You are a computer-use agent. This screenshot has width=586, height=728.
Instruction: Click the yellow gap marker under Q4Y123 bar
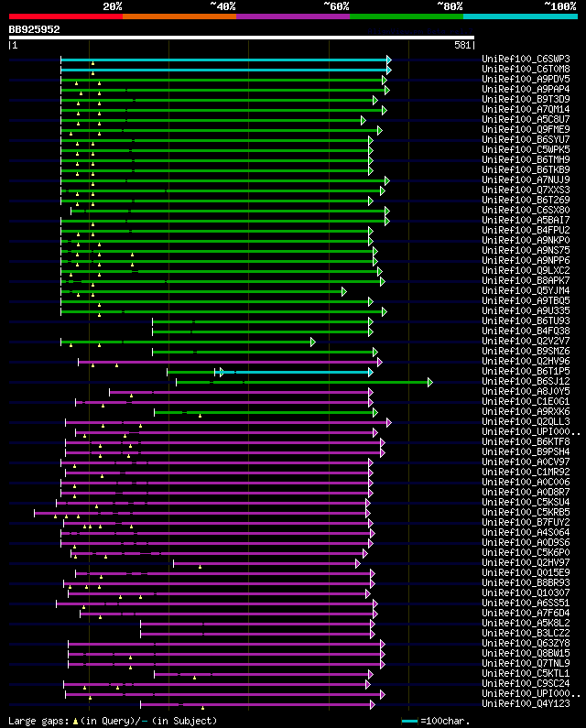(x=202, y=708)
